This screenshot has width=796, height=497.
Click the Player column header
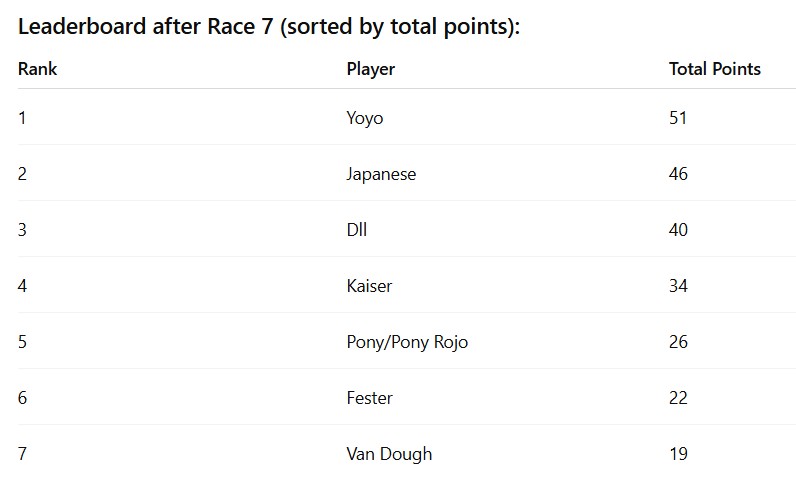[371, 69]
